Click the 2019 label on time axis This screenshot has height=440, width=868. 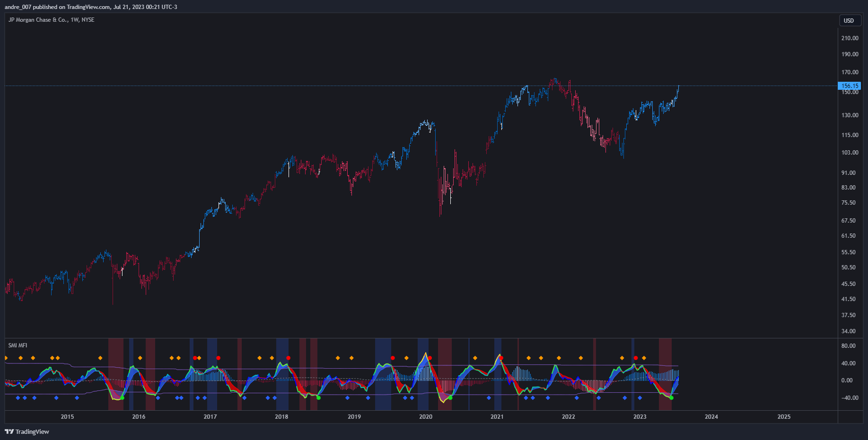[354, 416]
